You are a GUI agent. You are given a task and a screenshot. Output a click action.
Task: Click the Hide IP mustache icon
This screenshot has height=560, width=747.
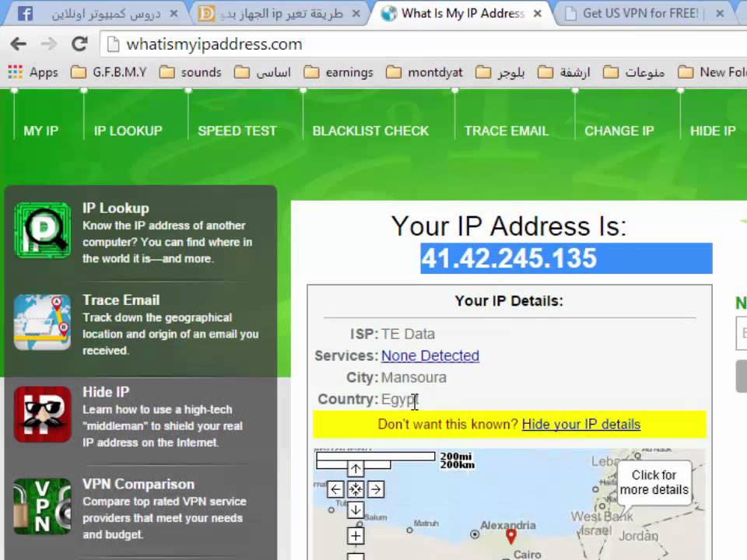pos(42,415)
